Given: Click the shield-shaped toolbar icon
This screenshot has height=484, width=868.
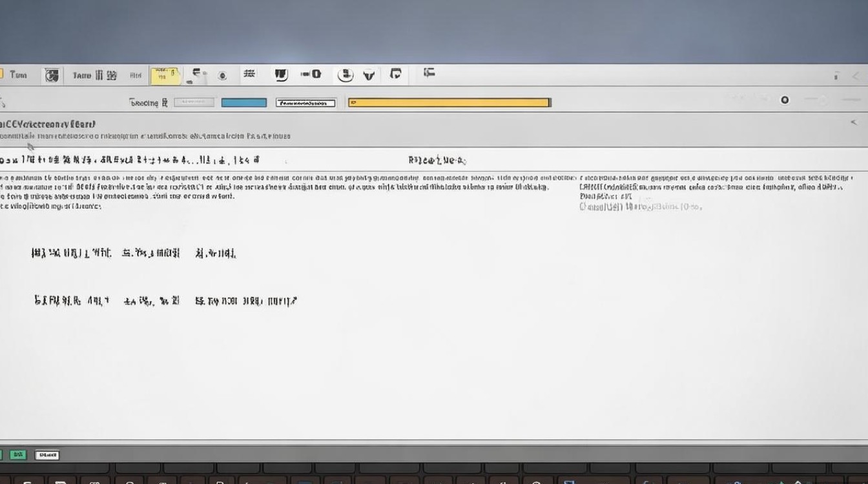Looking at the screenshot, I should coord(281,75).
